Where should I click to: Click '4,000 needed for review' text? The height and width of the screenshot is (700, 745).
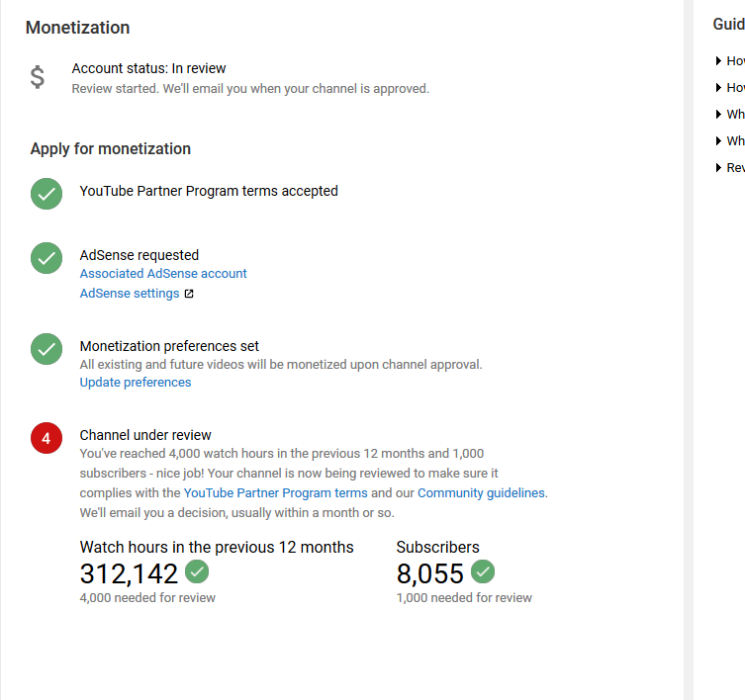147,597
